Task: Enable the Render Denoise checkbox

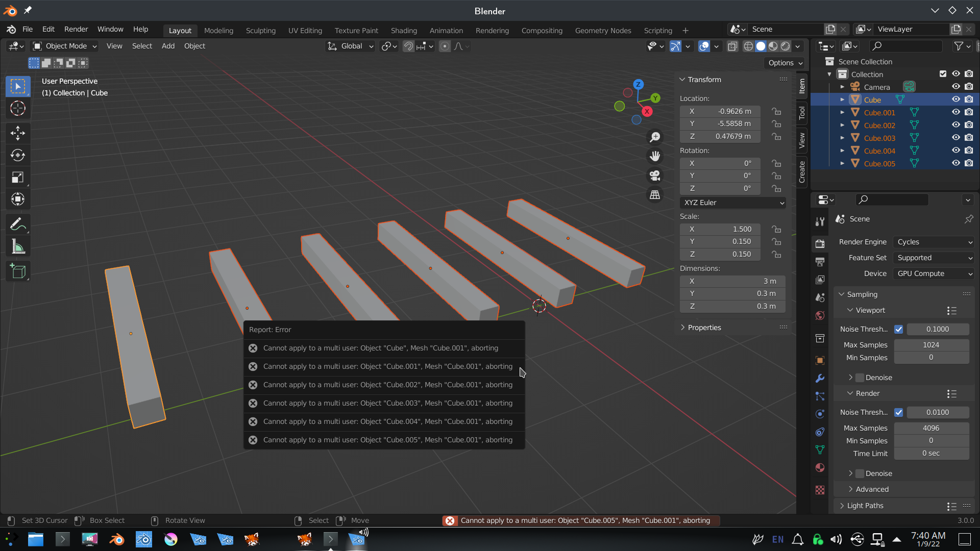Action: click(860, 473)
